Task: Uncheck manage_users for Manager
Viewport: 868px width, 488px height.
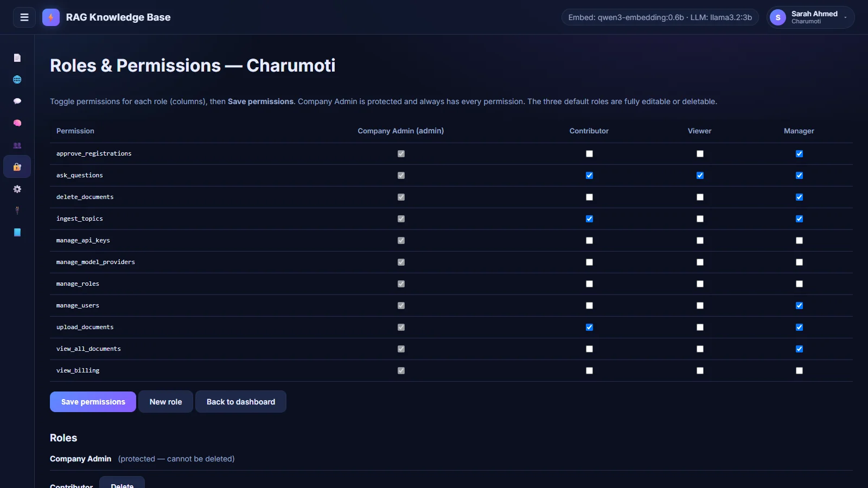Action: pos(799,305)
